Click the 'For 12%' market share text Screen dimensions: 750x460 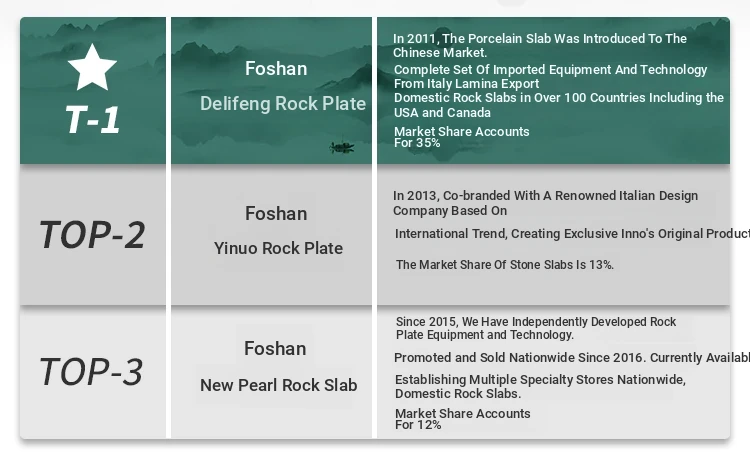pos(417,425)
